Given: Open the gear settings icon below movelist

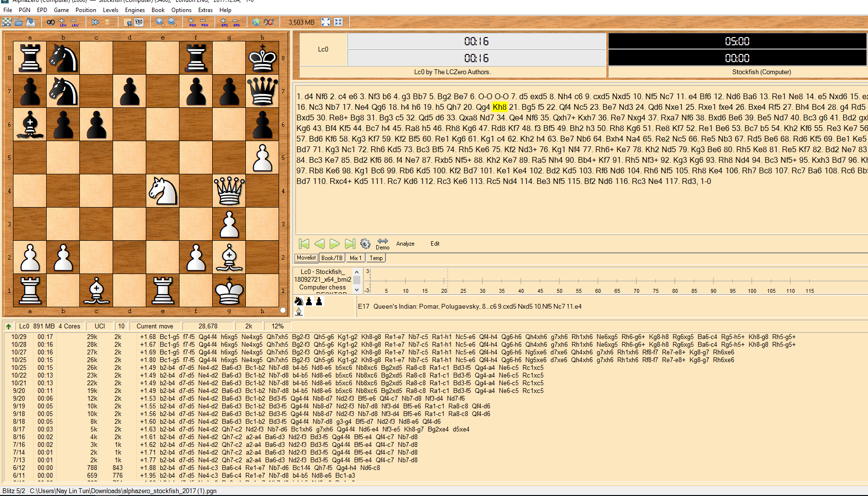Looking at the screenshot, I should point(365,244).
